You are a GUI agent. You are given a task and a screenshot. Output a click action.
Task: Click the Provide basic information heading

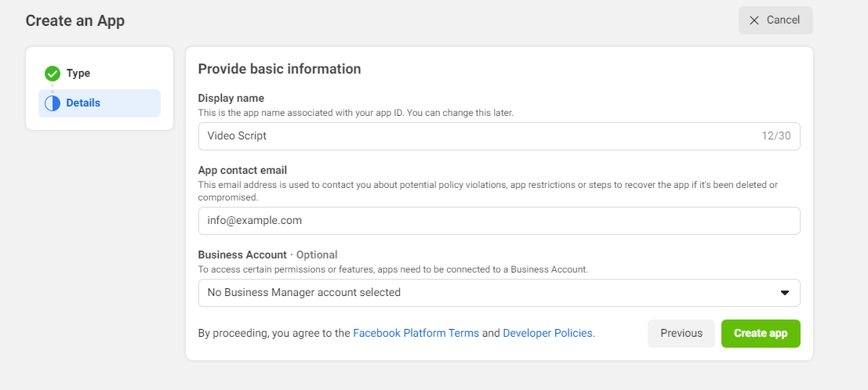click(279, 69)
